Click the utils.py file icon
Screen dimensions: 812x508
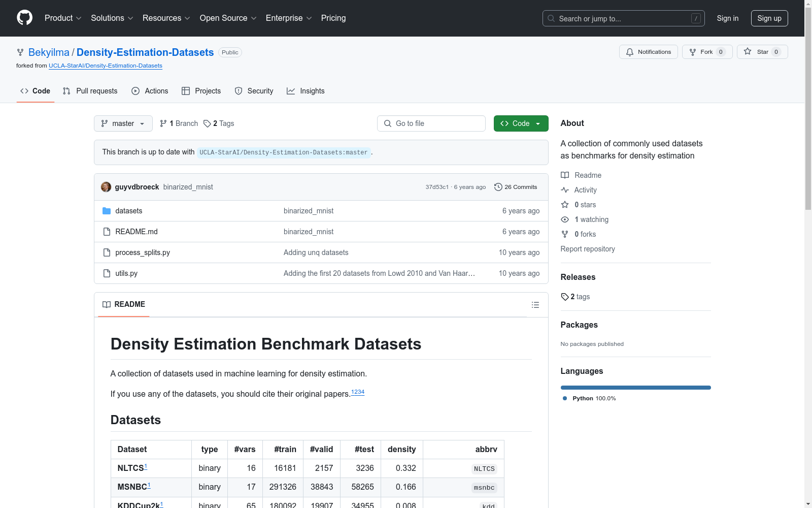107,273
